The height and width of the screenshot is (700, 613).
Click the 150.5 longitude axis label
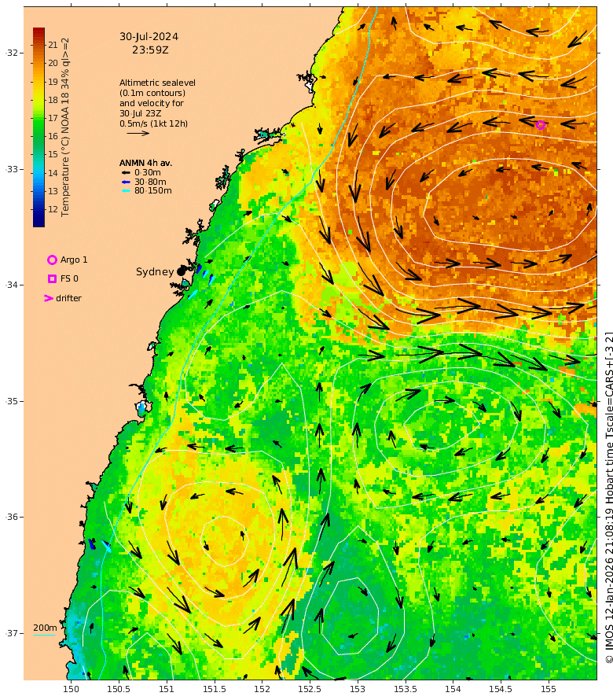(119, 689)
